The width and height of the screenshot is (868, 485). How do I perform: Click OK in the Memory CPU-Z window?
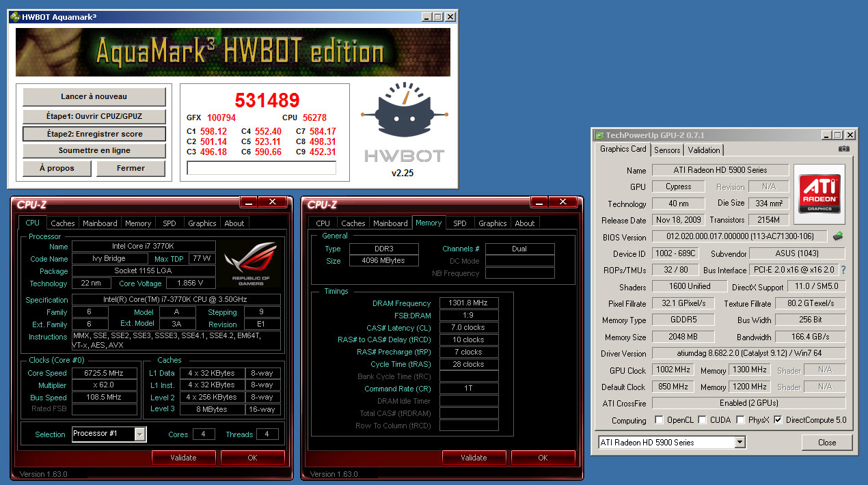coord(543,458)
